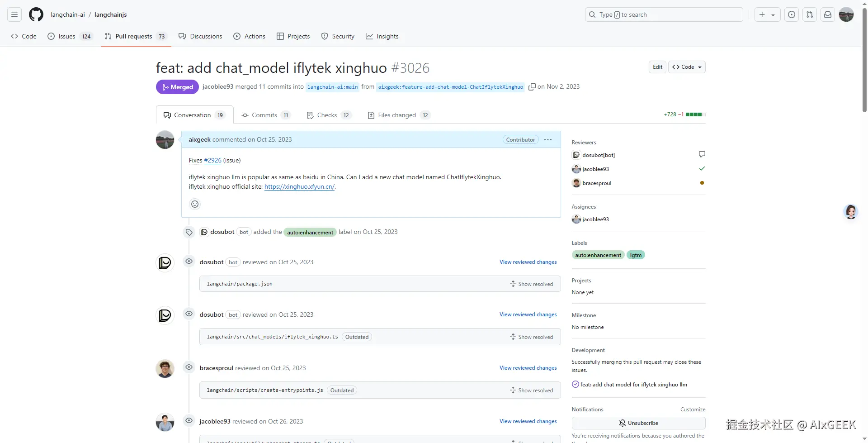Open the Issues repository tab
Viewport: 868px width, 443px height.
click(x=70, y=36)
